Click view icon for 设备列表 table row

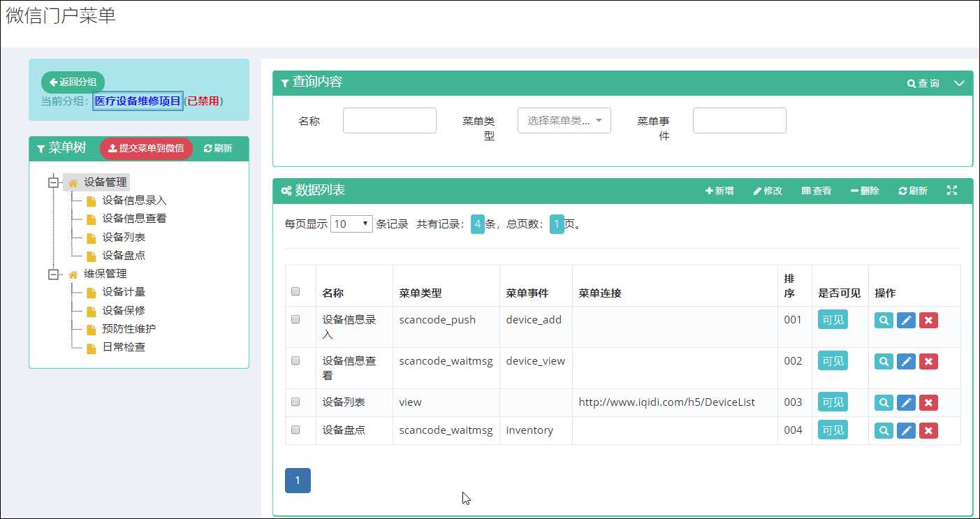[x=884, y=402]
